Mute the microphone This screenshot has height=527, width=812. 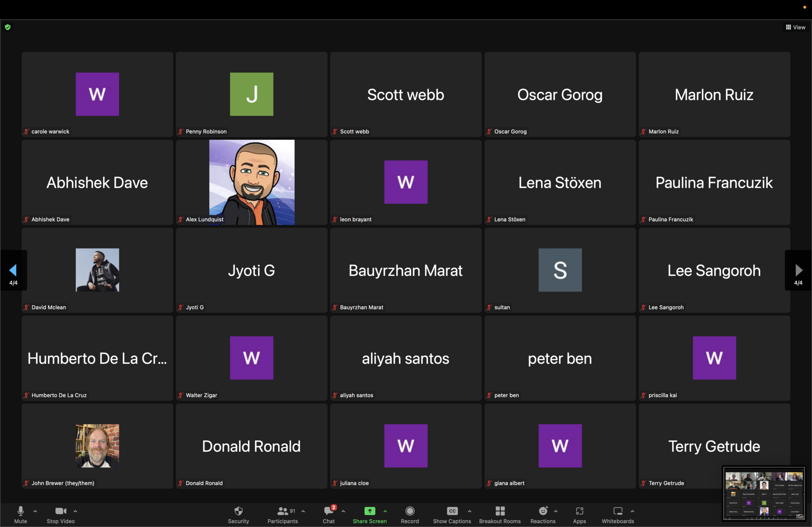20,515
